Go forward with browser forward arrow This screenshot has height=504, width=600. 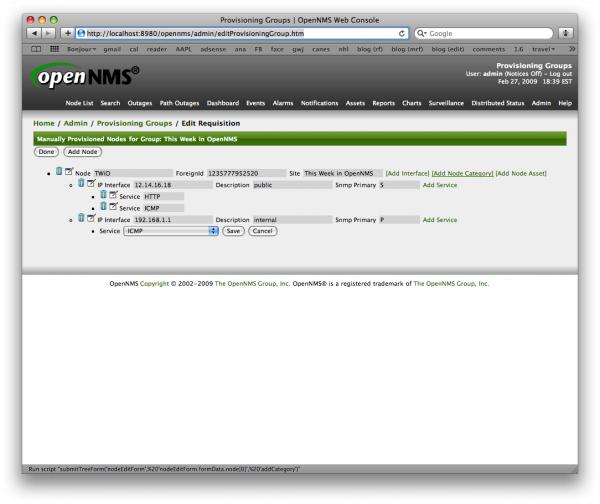tap(48, 33)
